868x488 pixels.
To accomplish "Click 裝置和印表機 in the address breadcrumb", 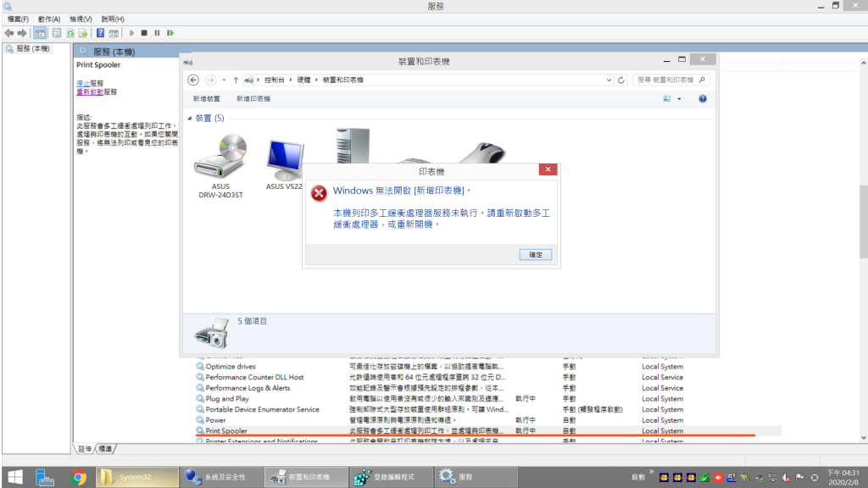I will tap(343, 80).
